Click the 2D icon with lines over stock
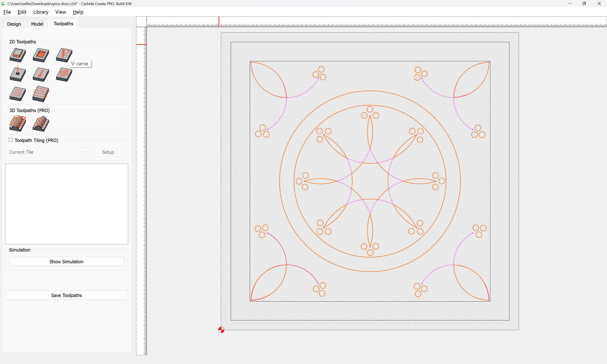Viewport: 607px width, 364px height. pos(41,94)
